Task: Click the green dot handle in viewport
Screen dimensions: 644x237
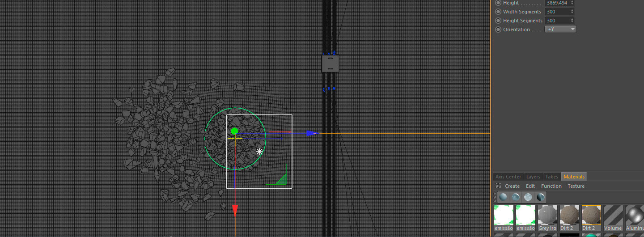Action: (x=234, y=131)
